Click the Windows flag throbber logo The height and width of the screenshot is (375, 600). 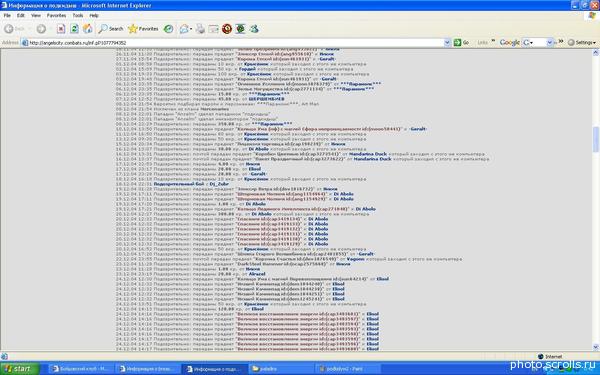click(x=592, y=16)
